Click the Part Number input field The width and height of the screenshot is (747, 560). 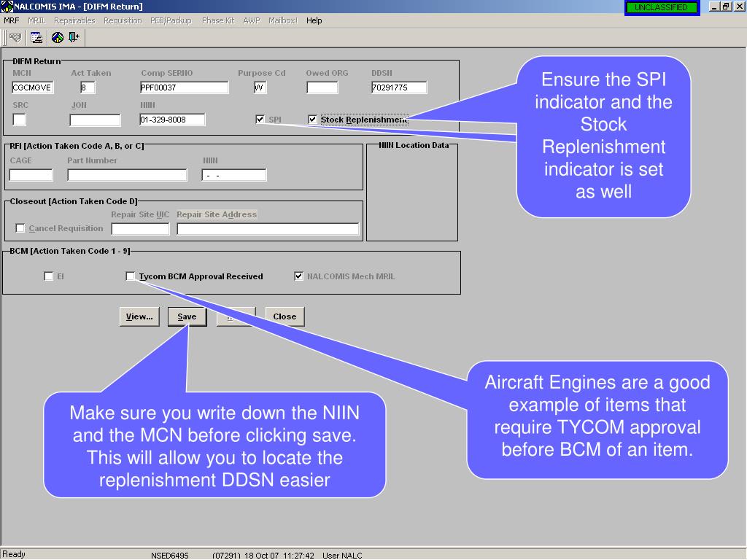click(127, 175)
